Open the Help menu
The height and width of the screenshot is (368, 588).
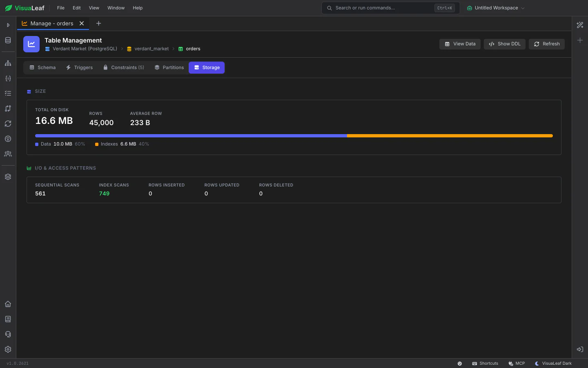pyautogui.click(x=138, y=8)
